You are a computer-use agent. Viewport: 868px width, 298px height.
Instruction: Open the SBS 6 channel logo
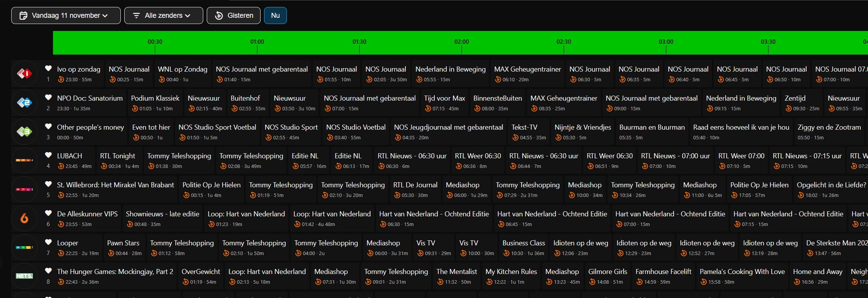click(24, 218)
